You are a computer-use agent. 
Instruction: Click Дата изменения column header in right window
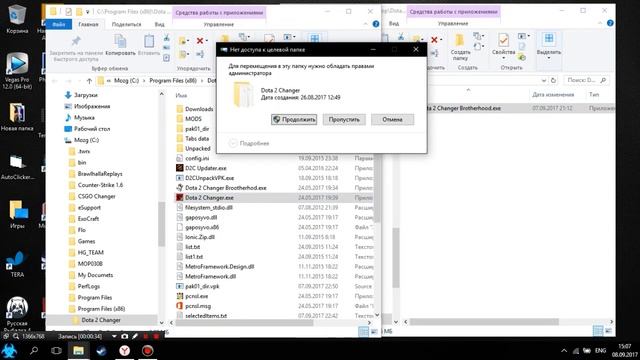tap(553, 95)
